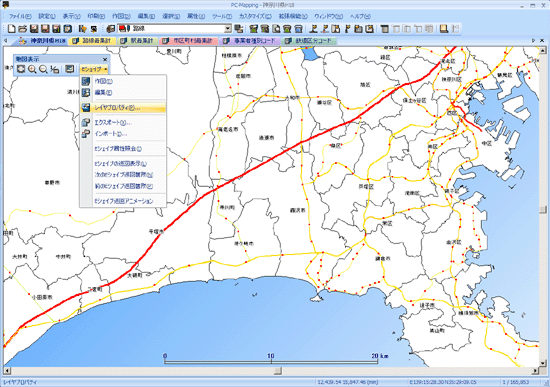Screen dimensions: 550x387
Task: Close the 地図表示 floating palette
Action: 105,59
